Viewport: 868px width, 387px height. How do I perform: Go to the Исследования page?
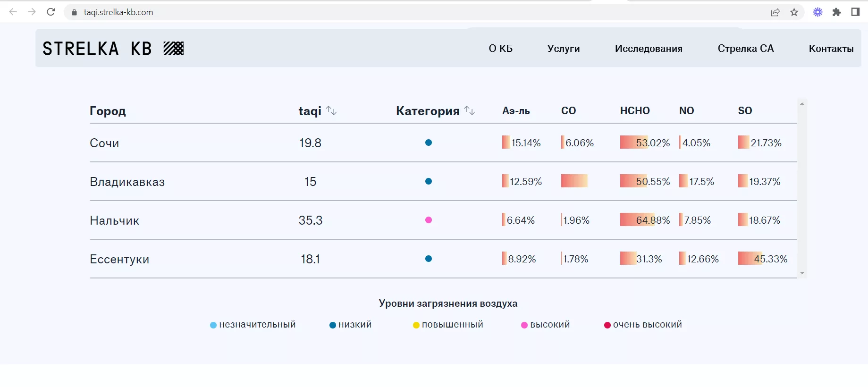click(x=648, y=49)
